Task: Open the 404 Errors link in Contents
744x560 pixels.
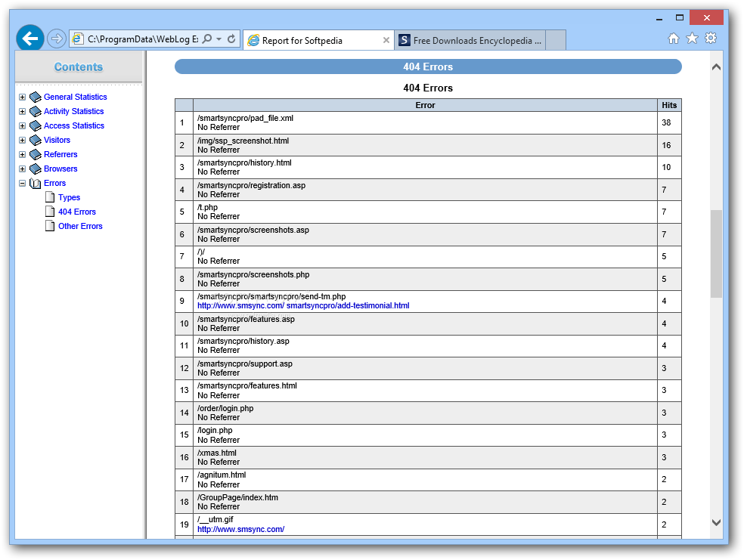Action: pyautogui.click(x=77, y=212)
